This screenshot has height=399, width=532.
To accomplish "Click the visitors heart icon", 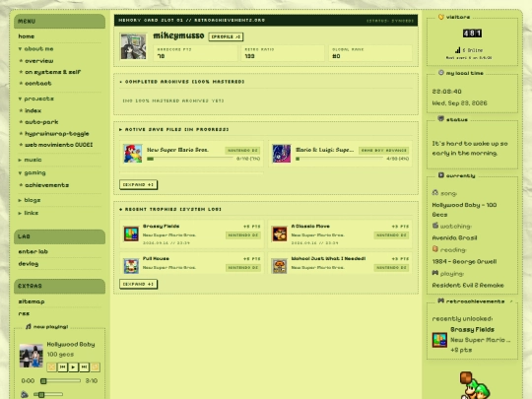I will [440, 17].
